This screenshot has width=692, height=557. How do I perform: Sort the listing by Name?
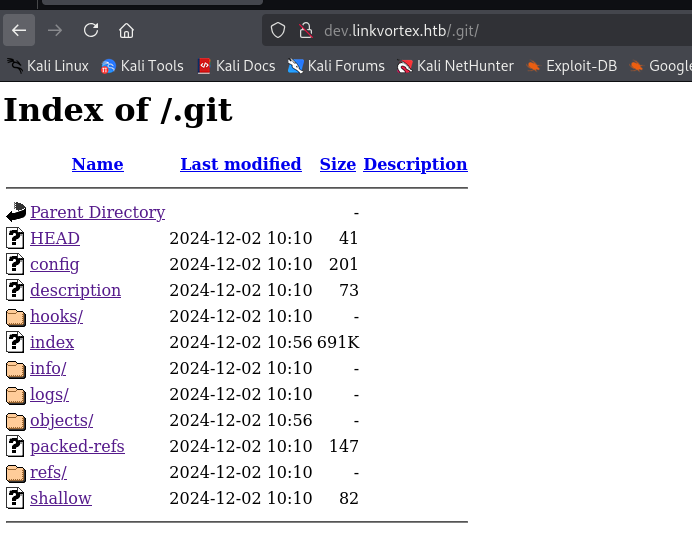[98, 164]
